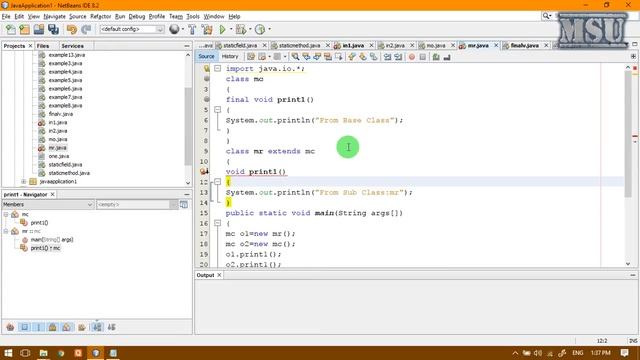Screen dimensions: 640x360
Task: Click the Save All toolbar icon
Action: [53, 29]
